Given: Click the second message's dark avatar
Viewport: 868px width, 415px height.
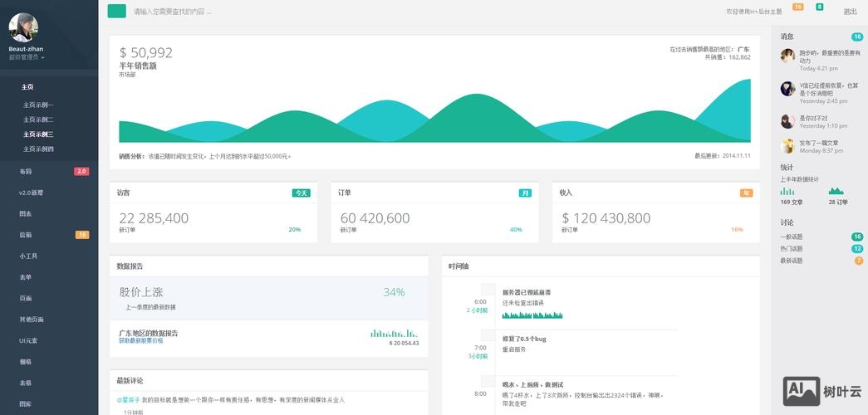Looking at the screenshot, I should tap(787, 88).
